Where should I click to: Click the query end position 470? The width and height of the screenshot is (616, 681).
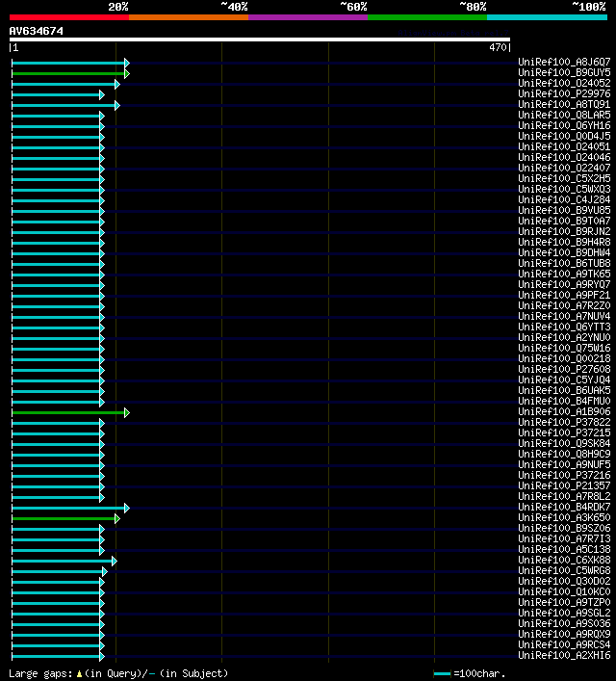click(498, 47)
